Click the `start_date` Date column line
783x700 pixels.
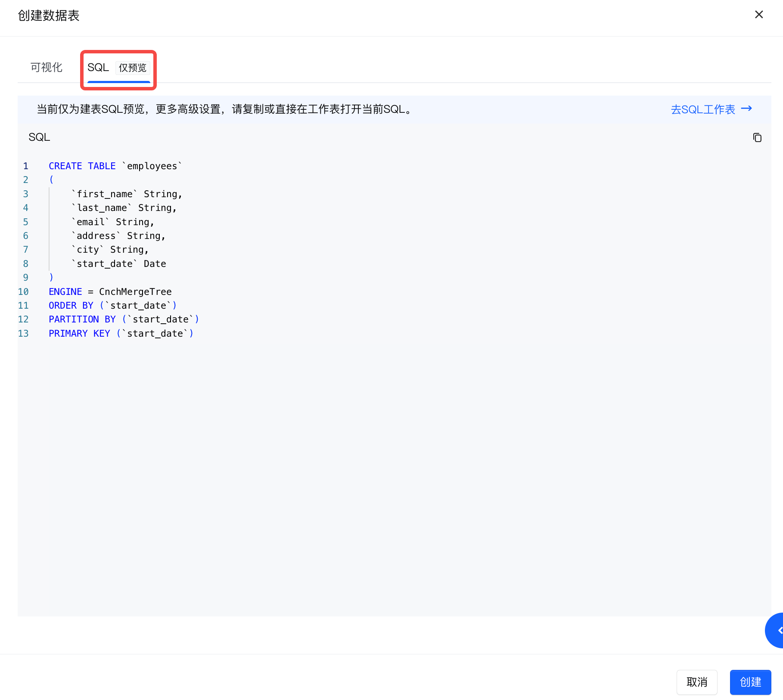coord(119,264)
